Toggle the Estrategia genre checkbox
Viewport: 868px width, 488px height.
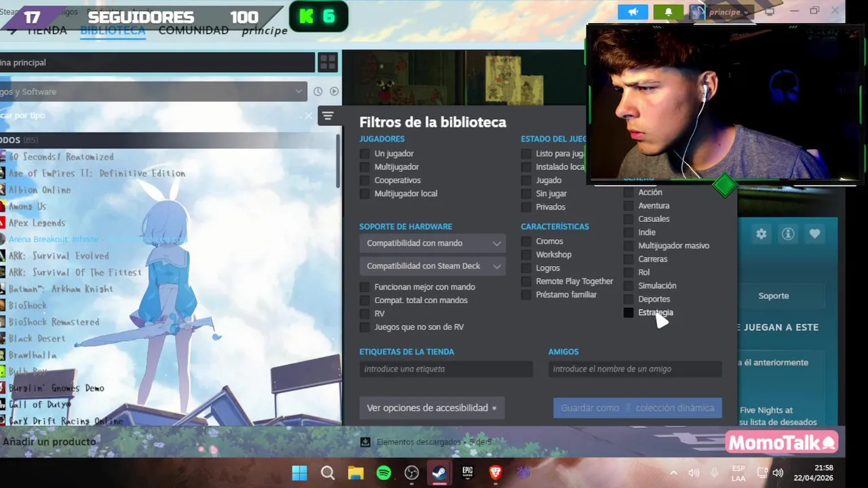click(629, 312)
